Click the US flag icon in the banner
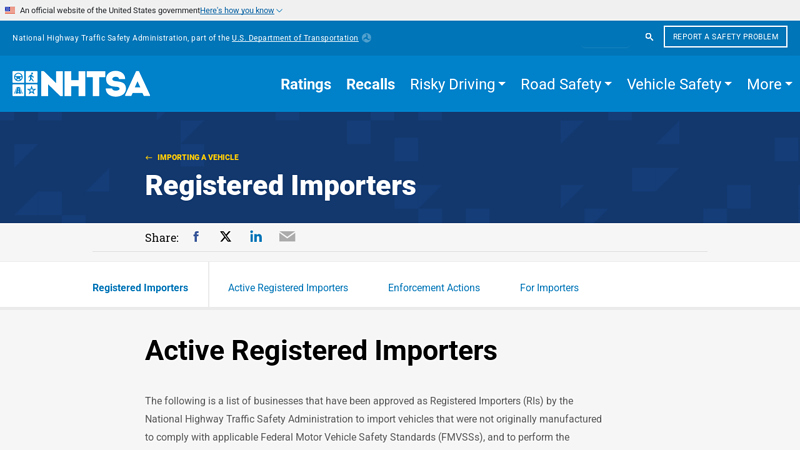This screenshot has height=450, width=800. pyautogui.click(x=10, y=10)
